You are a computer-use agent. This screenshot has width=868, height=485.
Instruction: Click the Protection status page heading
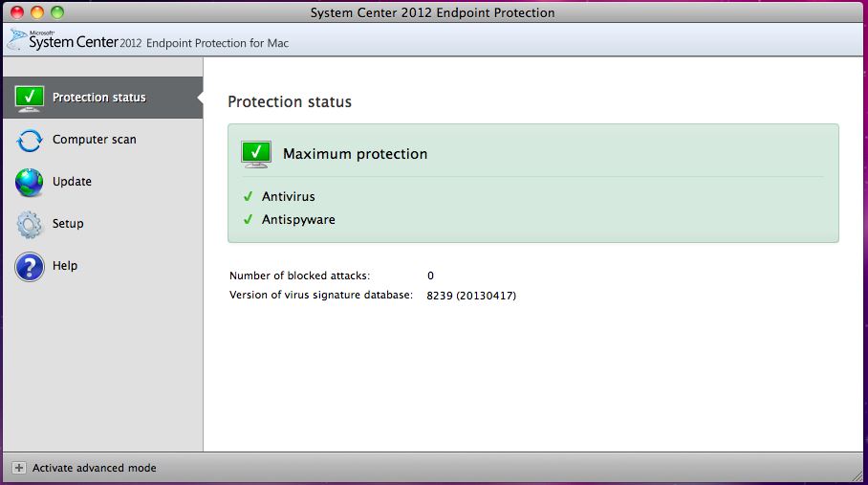290,101
